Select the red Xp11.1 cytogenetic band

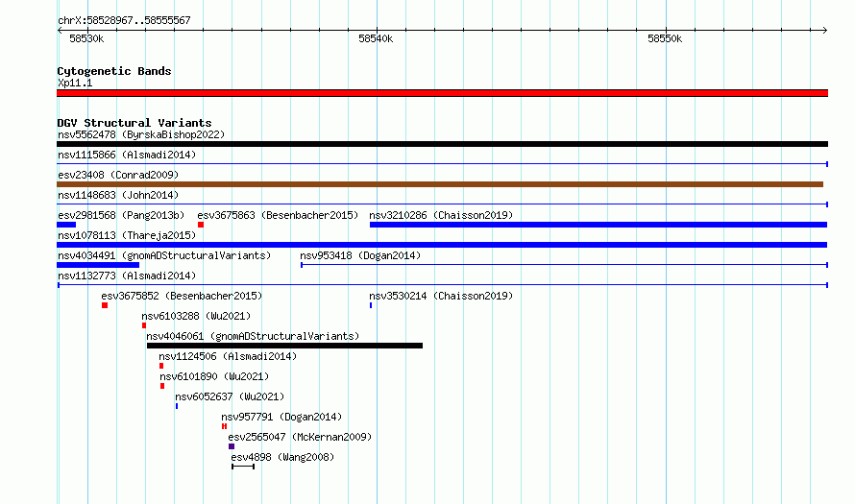442,93
